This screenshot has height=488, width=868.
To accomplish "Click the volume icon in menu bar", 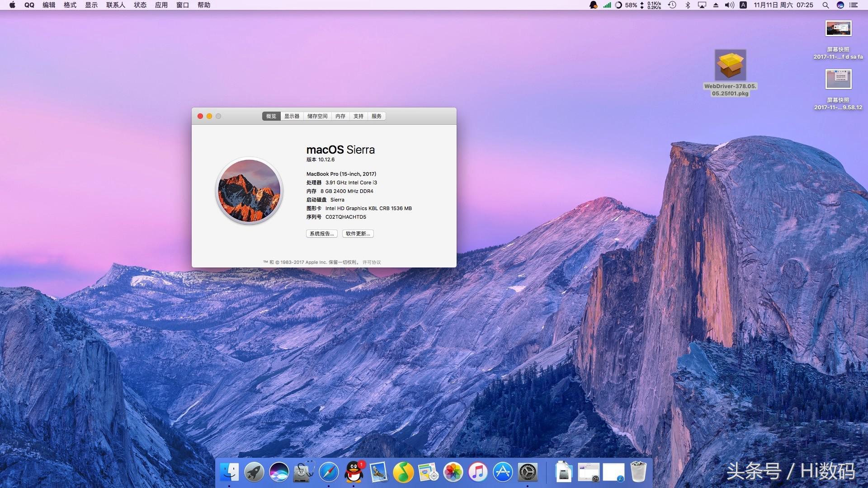I will pos(729,5).
